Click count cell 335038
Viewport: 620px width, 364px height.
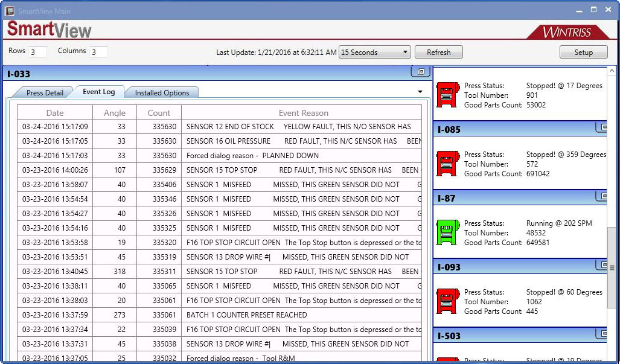click(159, 344)
